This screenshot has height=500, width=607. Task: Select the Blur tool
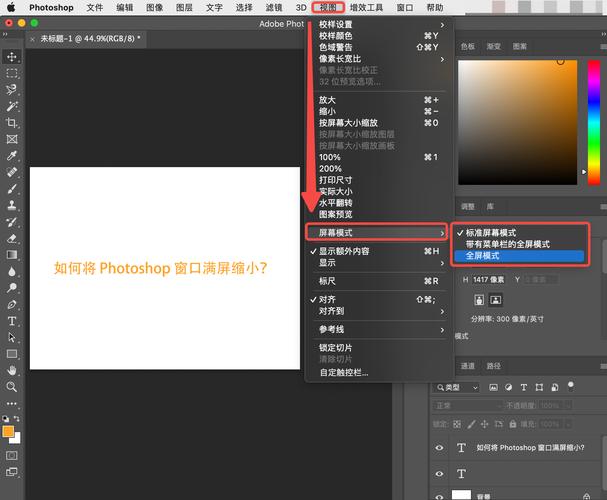coord(12,271)
